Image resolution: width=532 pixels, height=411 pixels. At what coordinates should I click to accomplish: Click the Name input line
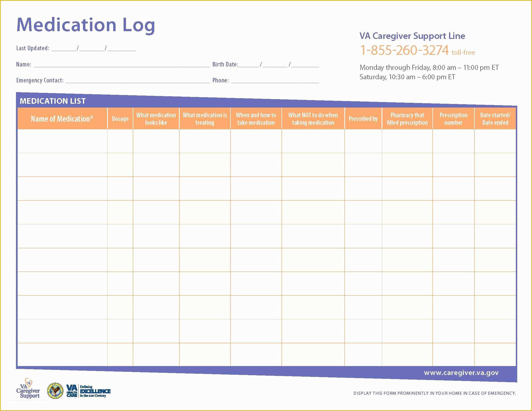click(122, 65)
